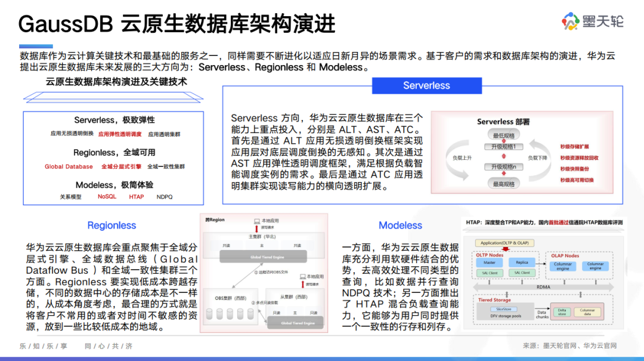Click the blue Regionless section heading
Image resolution: width=644 pixels, height=361 pixels.
pyautogui.click(x=112, y=226)
